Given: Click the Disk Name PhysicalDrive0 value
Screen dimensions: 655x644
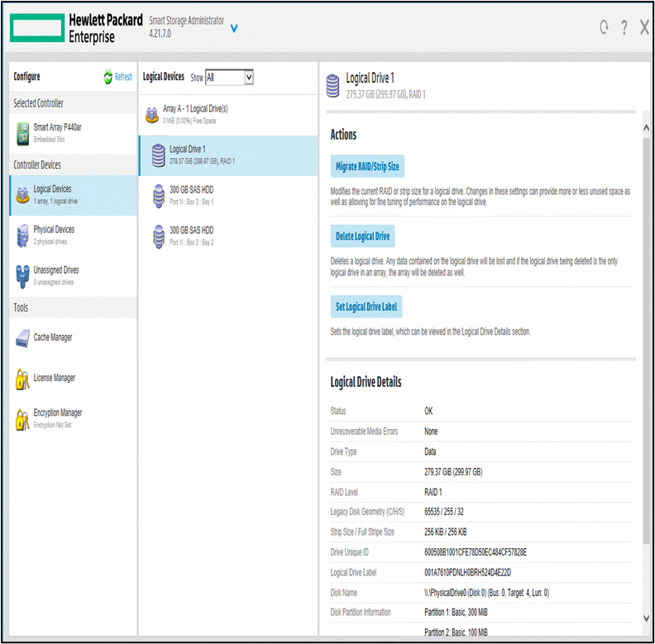Looking at the screenshot, I should (x=486, y=593).
